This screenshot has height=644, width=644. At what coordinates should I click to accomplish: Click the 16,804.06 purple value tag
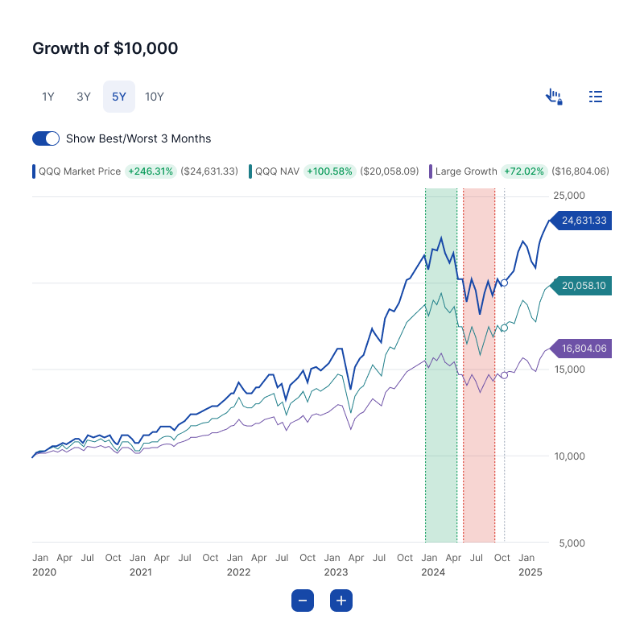(x=584, y=349)
